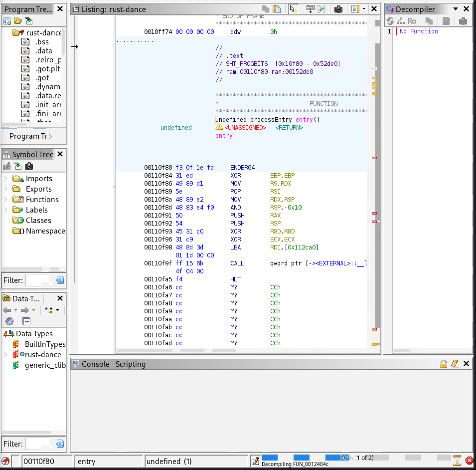Click Decompiler re-decompile refresh icon
Image resolution: width=476 pixels, height=470 pixels.
390,21
